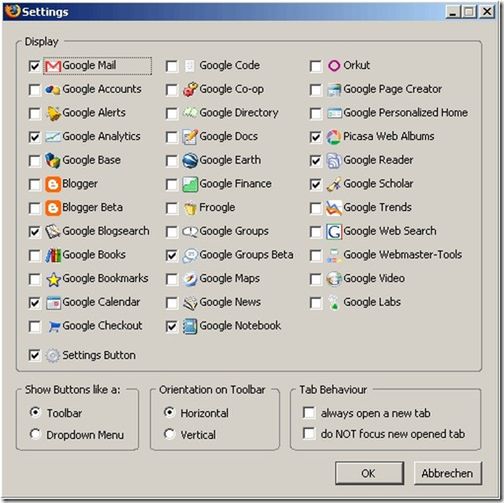Click the Settings Button gear icon
Screen dimensions: 504x503
(x=53, y=356)
